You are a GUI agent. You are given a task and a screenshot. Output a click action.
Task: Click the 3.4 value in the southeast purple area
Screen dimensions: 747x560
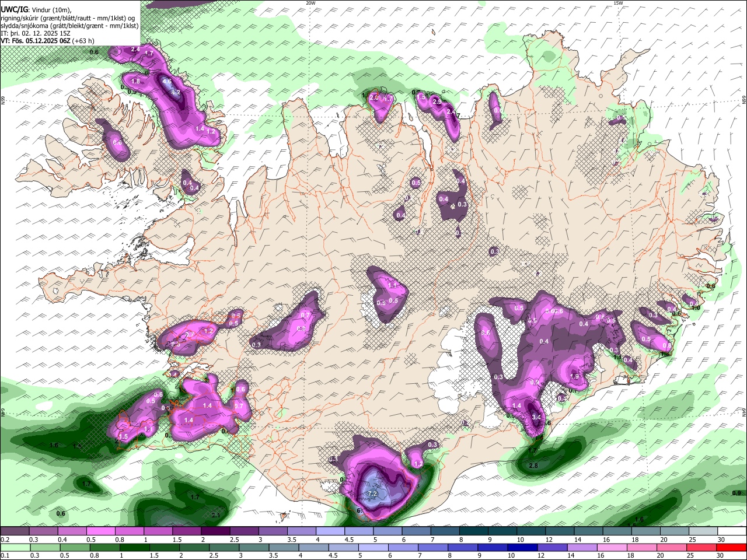coord(537,416)
